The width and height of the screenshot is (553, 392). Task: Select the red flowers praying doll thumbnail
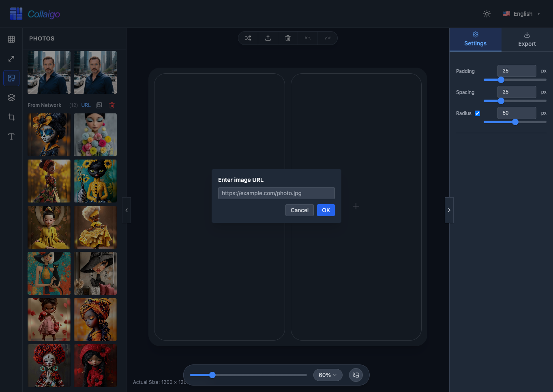pyautogui.click(x=49, y=366)
